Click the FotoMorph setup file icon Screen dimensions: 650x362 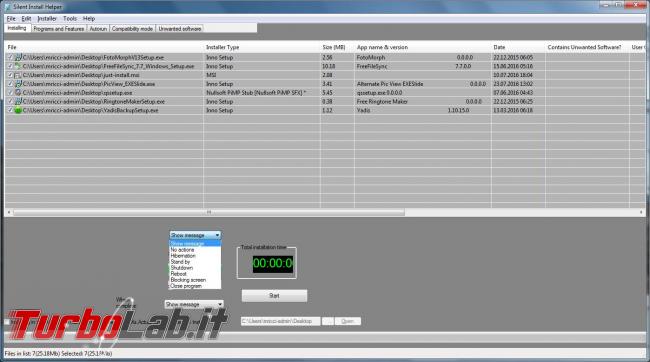18,58
